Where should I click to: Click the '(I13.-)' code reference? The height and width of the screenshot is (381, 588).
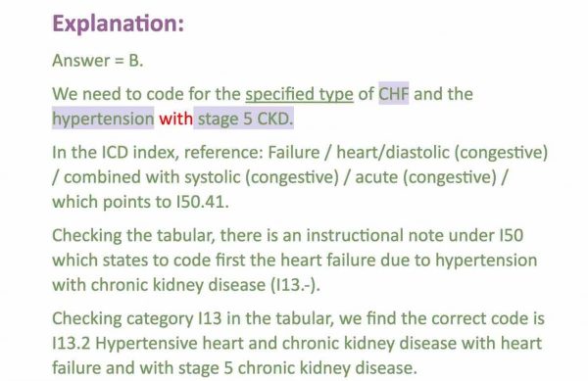(x=295, y=285)
